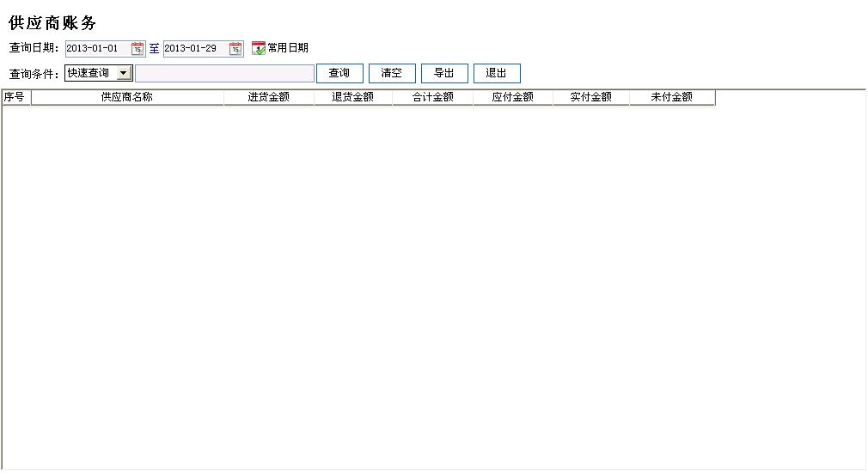Expand the 快速查询 dropdown

(x=124, y=73)
